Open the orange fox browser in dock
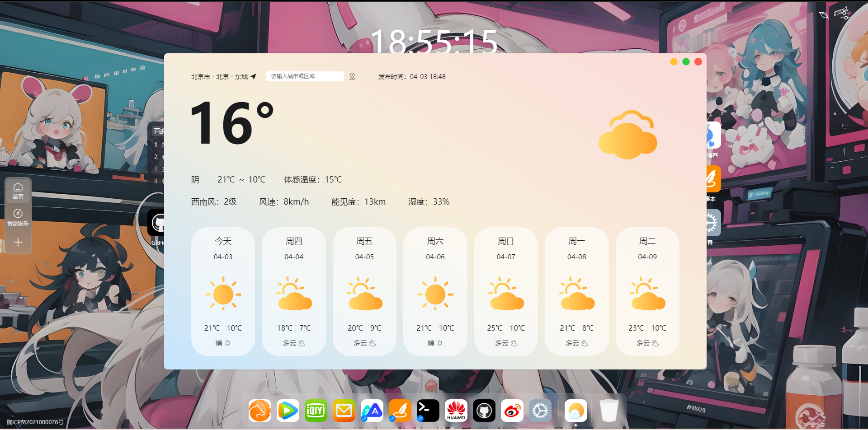This screenshot has height=430, width=868. pyautogui.click(x=260, y=411)
